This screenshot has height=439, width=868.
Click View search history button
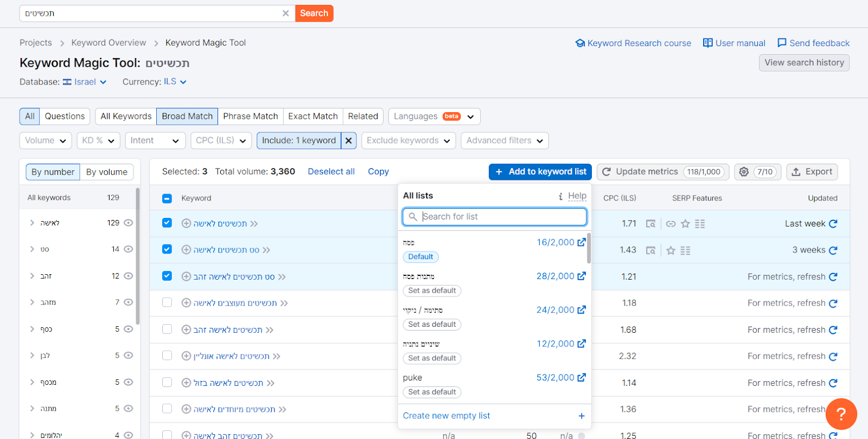(x=804, y=62)
